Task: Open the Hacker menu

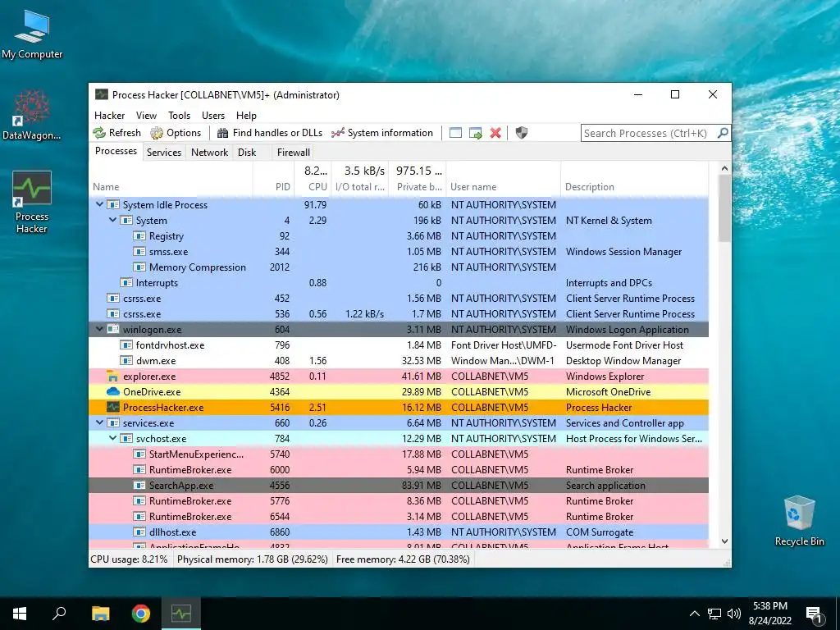Action: tap(109, 115)
